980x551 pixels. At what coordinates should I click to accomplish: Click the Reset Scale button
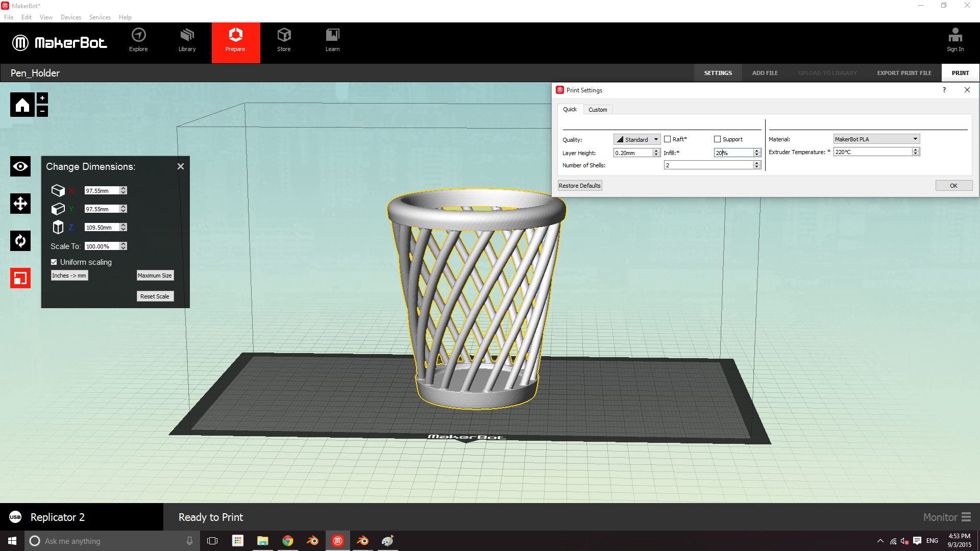pos(155,296)
